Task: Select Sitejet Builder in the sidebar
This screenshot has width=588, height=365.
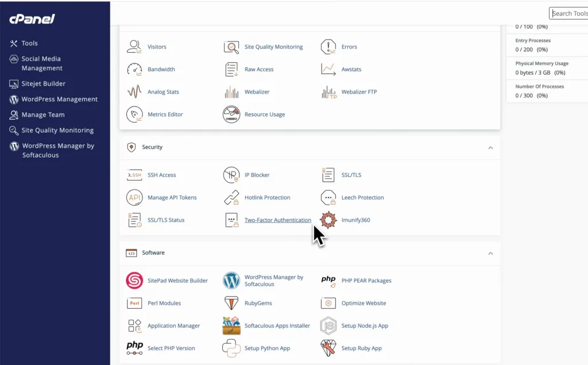Action: [37, 84]
